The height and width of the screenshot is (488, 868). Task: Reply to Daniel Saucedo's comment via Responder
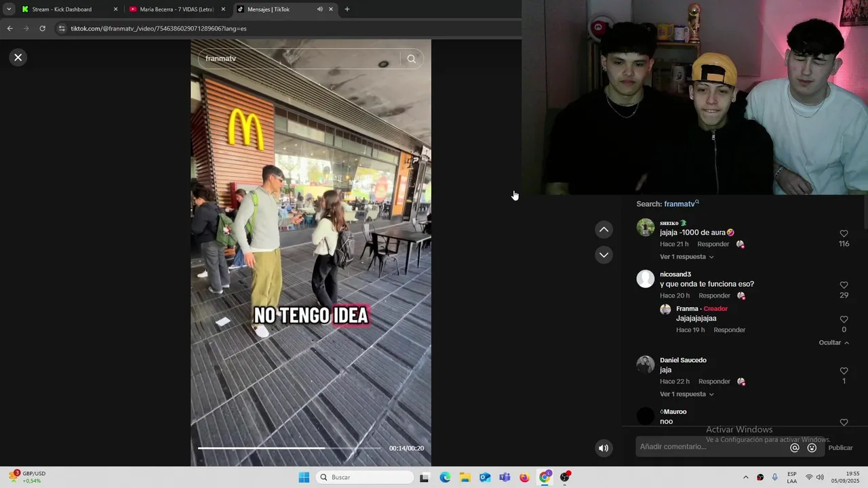pos(715,382)
